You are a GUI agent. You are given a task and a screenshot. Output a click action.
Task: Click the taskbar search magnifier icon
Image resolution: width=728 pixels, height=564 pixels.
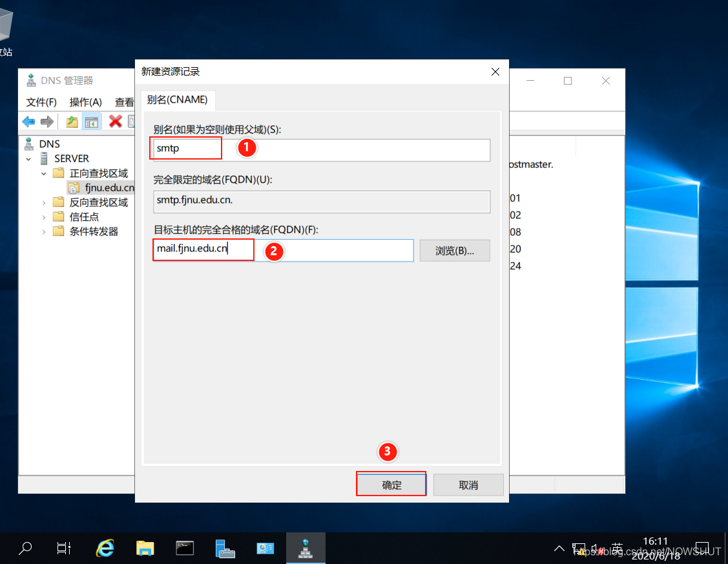pyautogui.click(x=25, y=548)
